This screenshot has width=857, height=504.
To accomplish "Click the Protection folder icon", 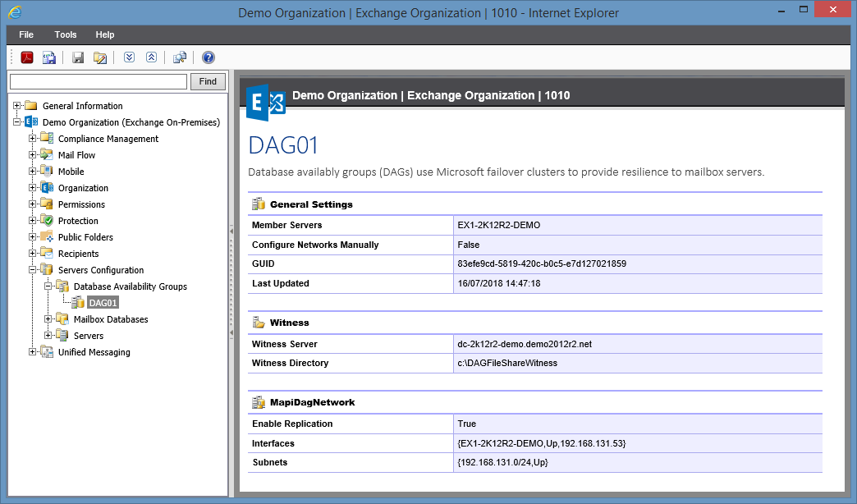I will tap(47, 220).
